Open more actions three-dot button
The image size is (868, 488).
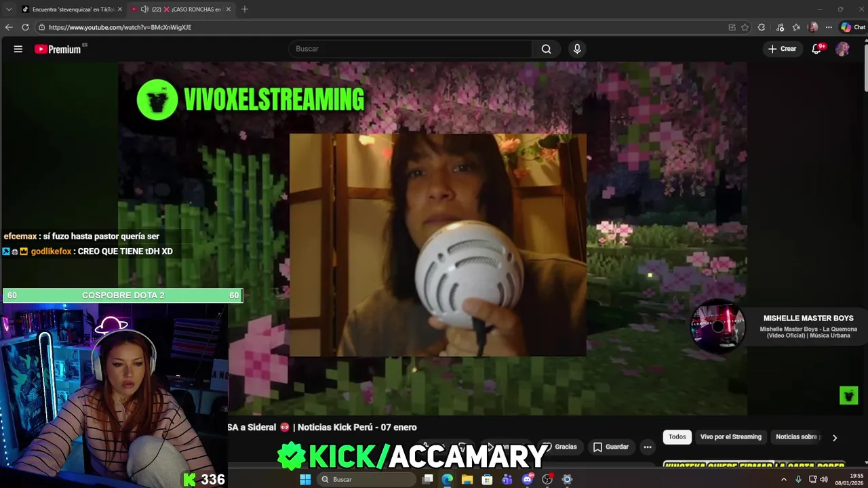648,447
